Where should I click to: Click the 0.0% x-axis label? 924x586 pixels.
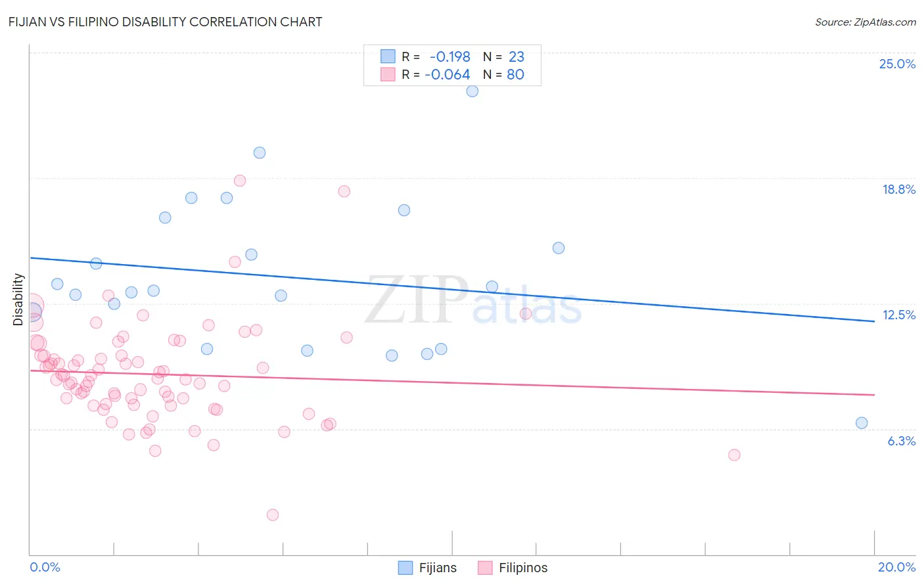[45, 567]
